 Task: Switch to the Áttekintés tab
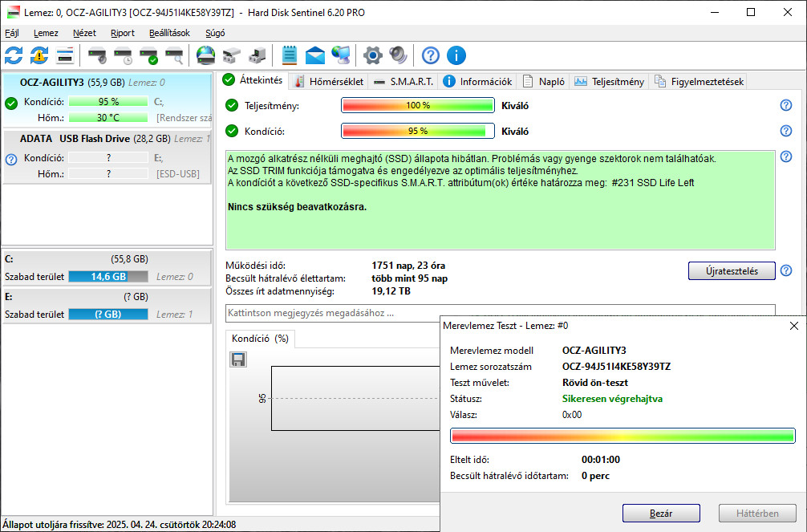(x=253, y=80)
